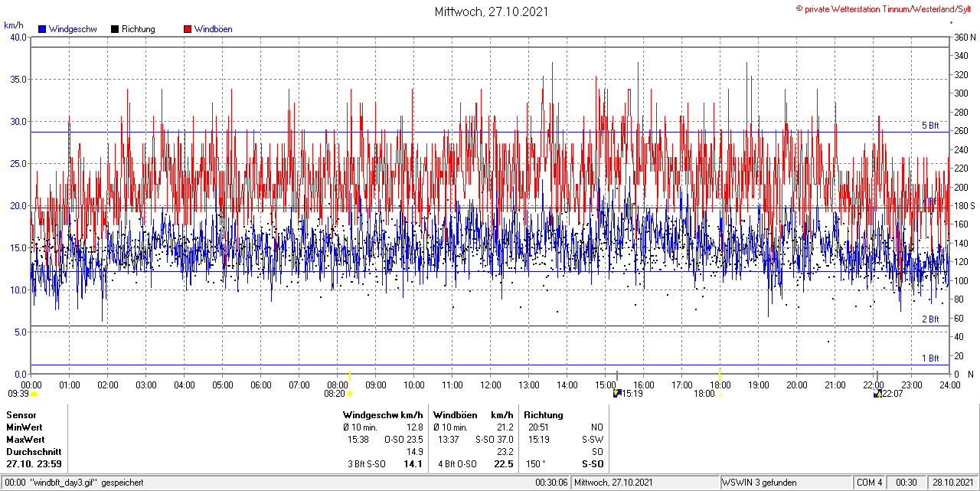Click the Windgeschw km/h column header

(x=383, y=415)
